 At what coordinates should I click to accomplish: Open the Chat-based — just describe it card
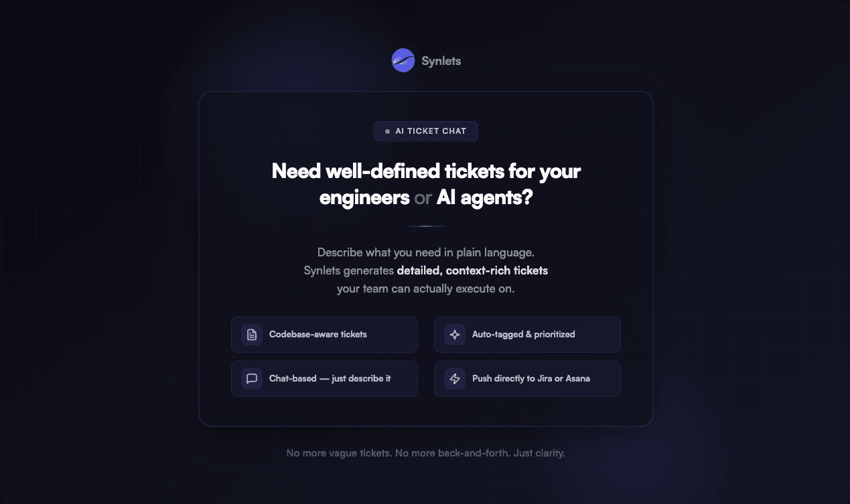(x=324, y=378)
